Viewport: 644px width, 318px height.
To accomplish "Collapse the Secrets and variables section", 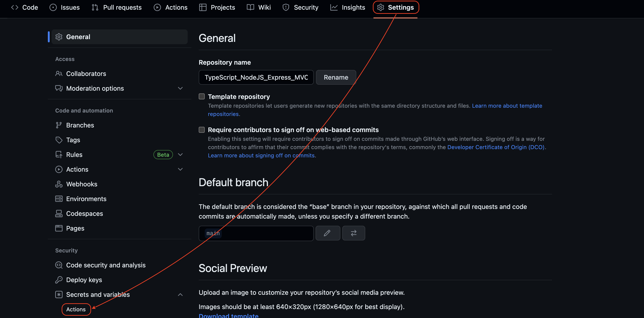I will (180, 295).
